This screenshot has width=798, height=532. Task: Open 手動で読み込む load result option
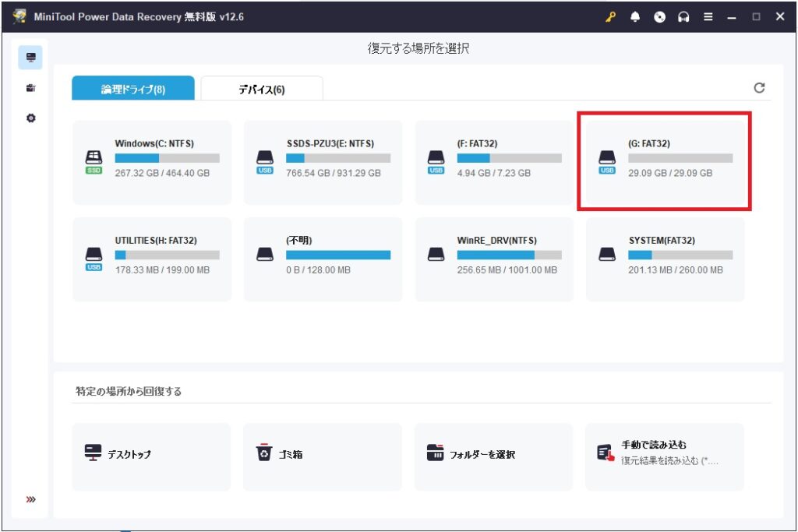tap(664, 456)
